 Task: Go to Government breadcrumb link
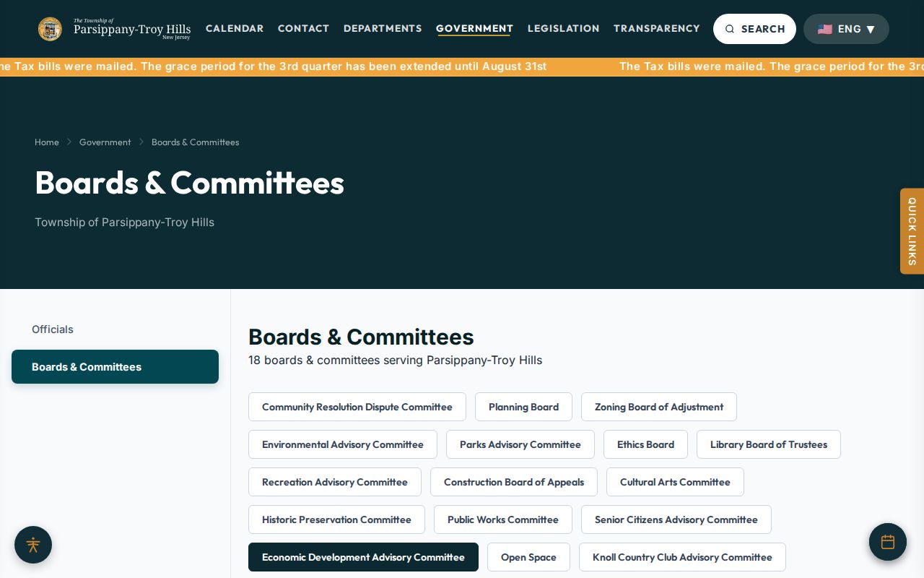pos(105,142)
